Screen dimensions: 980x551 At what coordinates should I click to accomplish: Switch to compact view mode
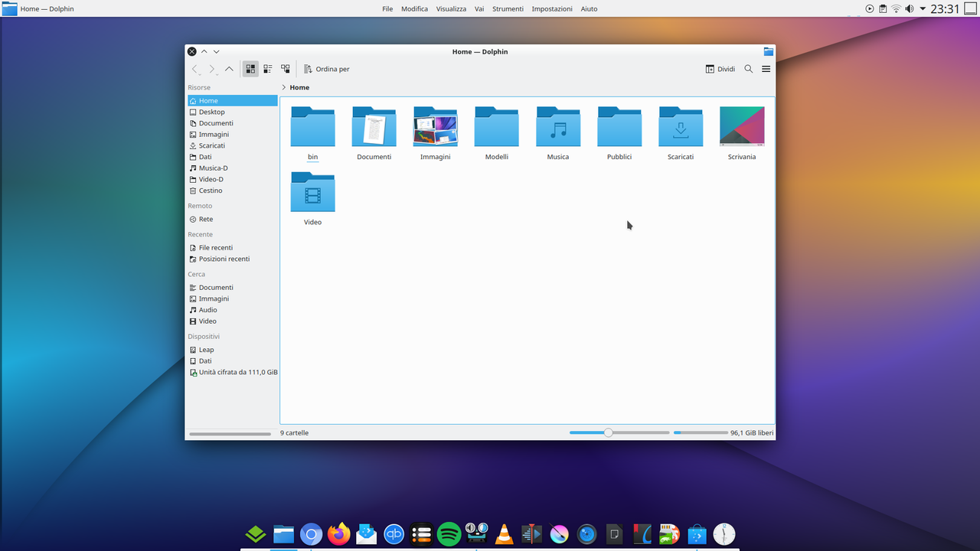point(268,69)
